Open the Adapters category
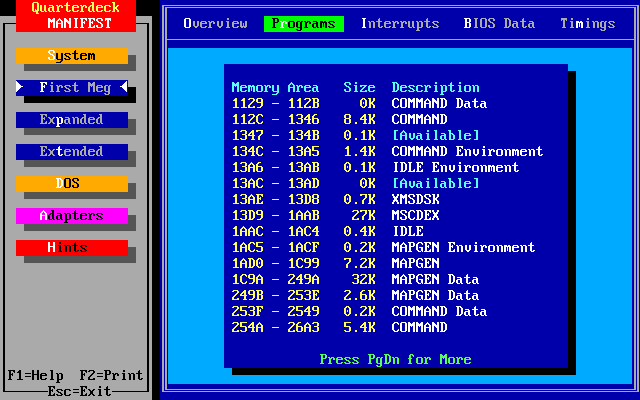640x400 pixels. 72,216
